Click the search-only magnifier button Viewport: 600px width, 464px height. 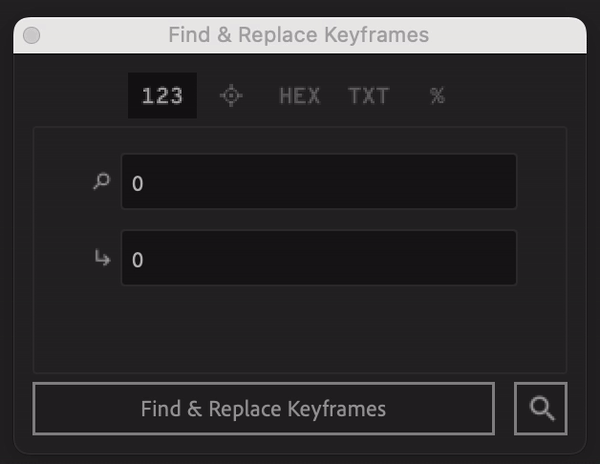(x=541, y=409)
